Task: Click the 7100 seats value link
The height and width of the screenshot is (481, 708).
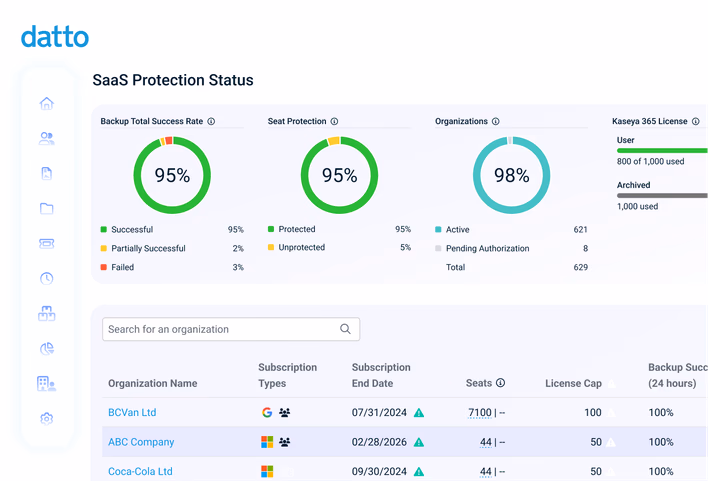Action: [480, 412]
